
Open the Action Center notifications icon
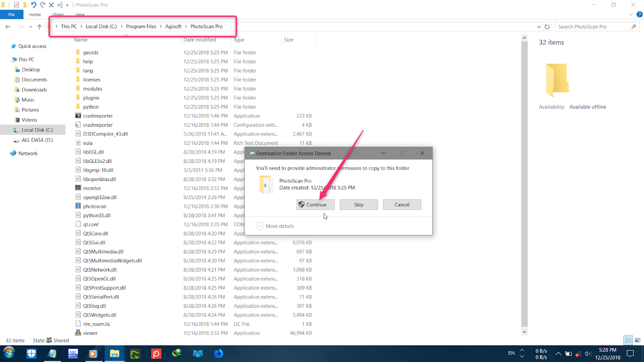631,354
